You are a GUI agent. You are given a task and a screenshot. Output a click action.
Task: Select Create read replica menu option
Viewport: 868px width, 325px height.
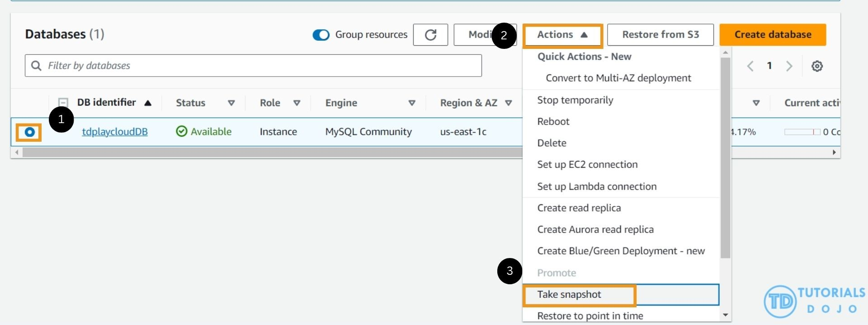click(x=579, y=208)
